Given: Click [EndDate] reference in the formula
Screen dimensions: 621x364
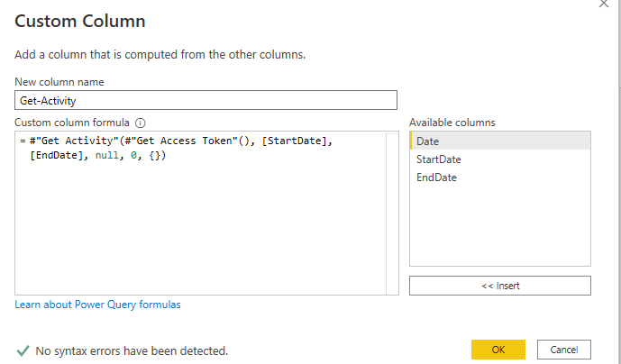Looking at the screenshot, I should (x=57, y=155).
